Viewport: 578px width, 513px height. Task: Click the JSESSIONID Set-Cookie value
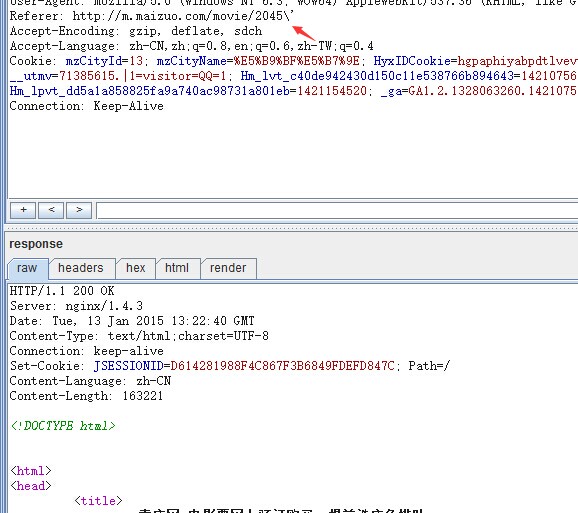point(282,366)
